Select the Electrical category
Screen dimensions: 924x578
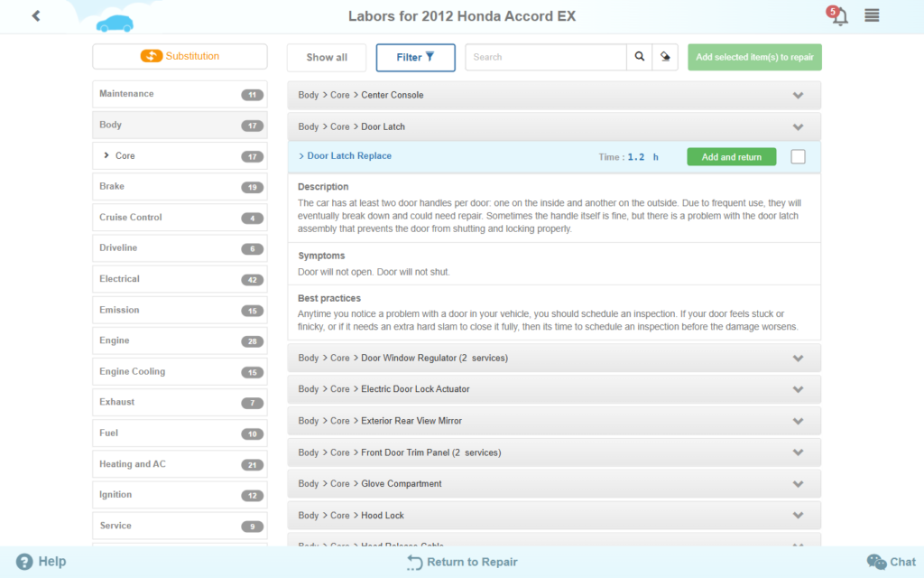coord(180,279)
